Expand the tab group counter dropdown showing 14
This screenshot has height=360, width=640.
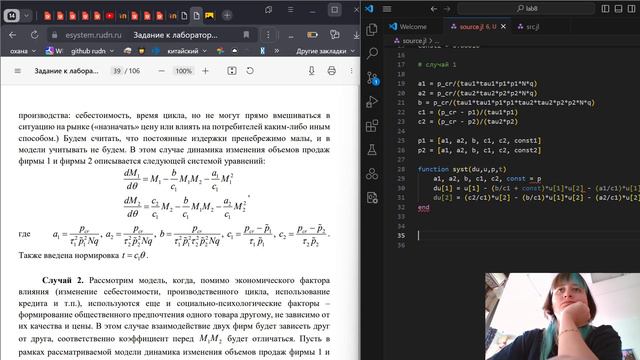pos(27,16)
